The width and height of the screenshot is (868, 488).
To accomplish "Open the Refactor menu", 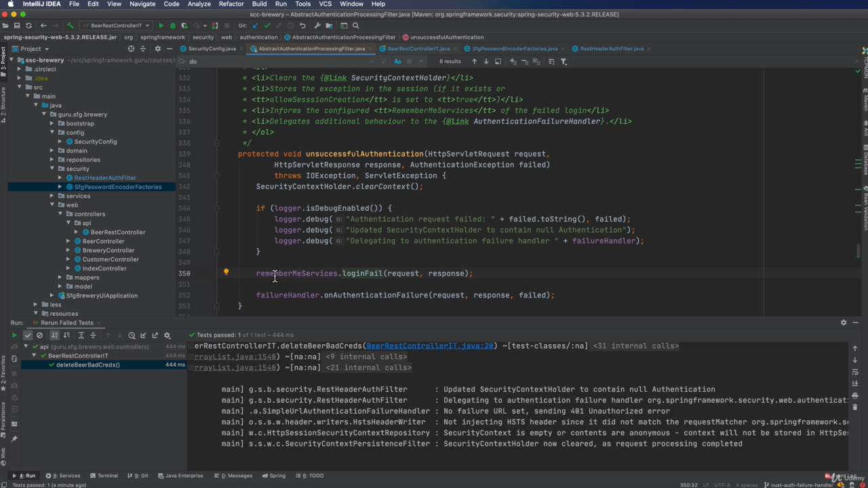I will [231, 4].
